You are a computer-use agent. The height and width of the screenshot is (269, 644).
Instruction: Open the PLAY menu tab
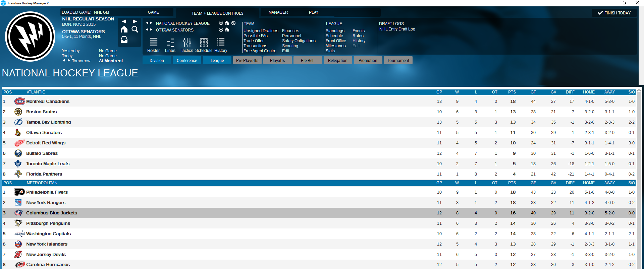[313, 12]
